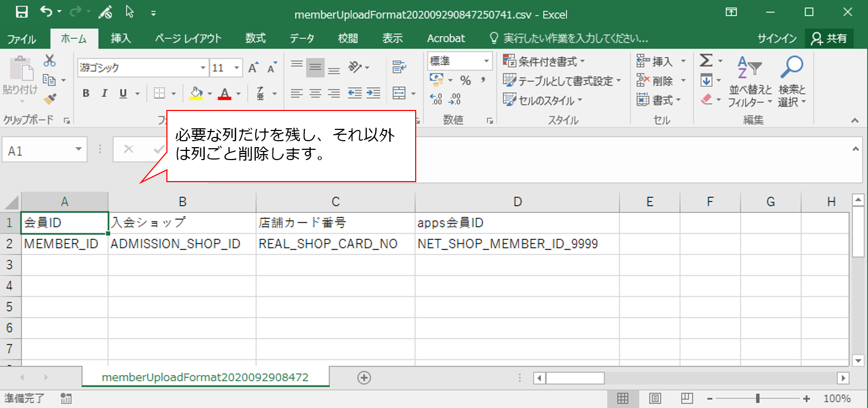The image size is (868, 408).
Task: Click the Sort and Filter icon
Action: (750, 68)
